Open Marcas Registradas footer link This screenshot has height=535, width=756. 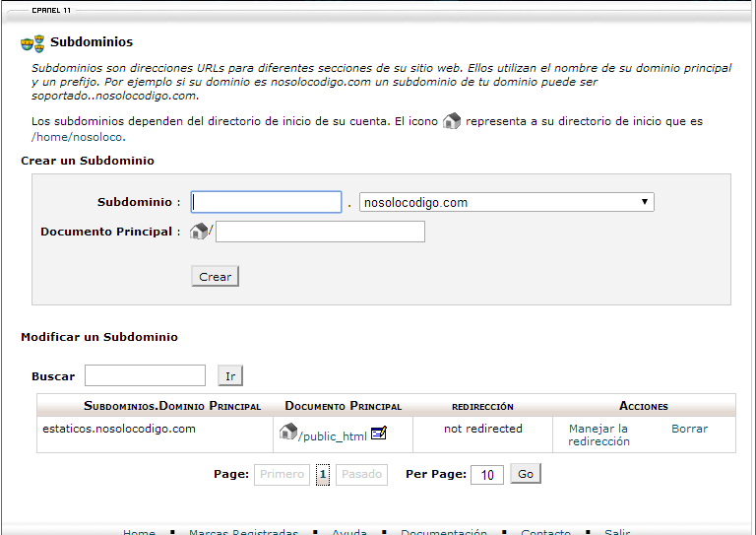click(x=243, y=532)
